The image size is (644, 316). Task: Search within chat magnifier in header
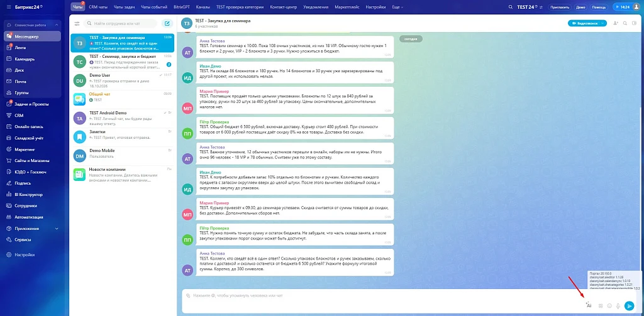(x=625, y=23)
